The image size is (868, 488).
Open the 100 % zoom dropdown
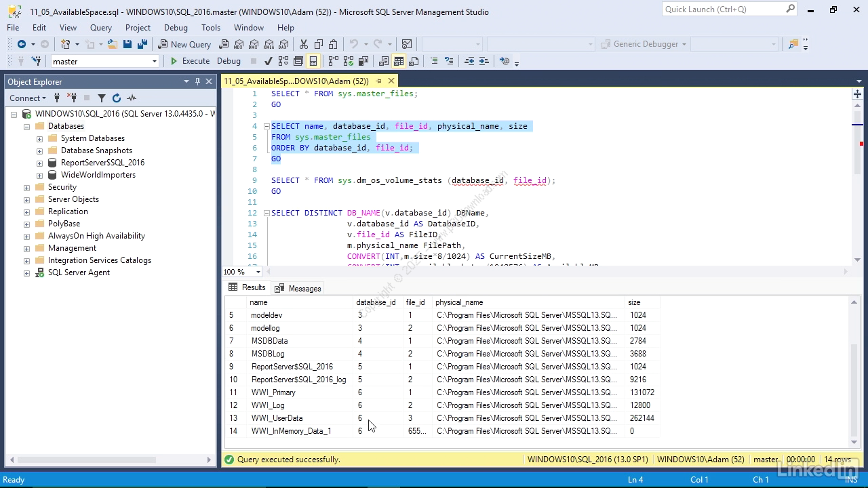[x=258, y=272]
